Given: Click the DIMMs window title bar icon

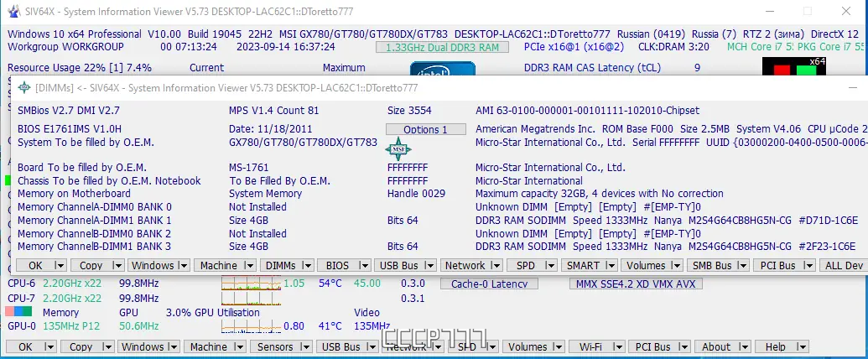Looking at the screenshot, I should point(23,87).
